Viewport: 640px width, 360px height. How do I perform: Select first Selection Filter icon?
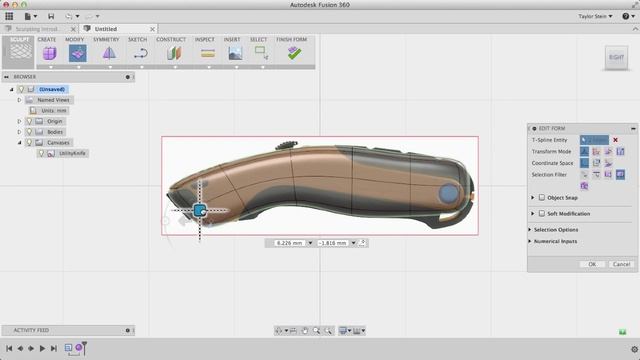pos(584,174)
